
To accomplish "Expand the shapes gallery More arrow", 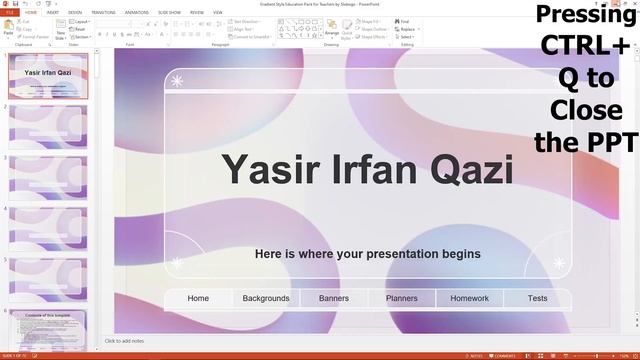I will (x=320, y=37).
